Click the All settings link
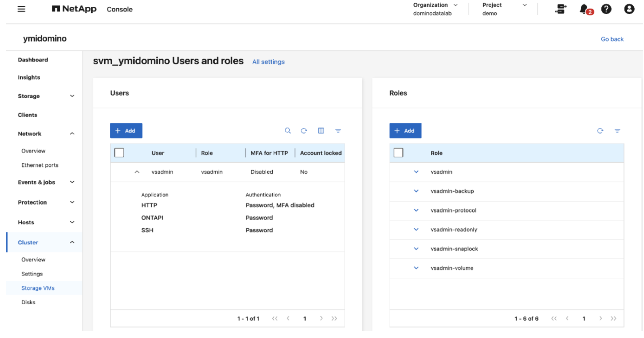Image resolution: width=644 pixels, height=338 pixels. pyautogui.click(x=268, y=62)
